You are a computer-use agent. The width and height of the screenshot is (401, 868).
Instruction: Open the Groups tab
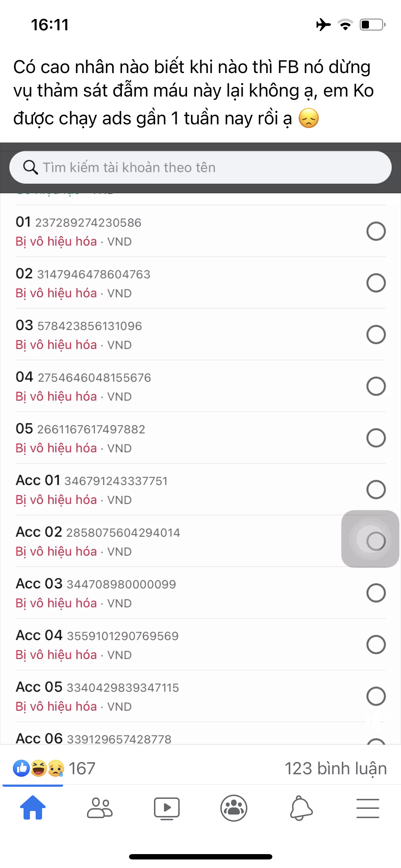pos(234,807)
